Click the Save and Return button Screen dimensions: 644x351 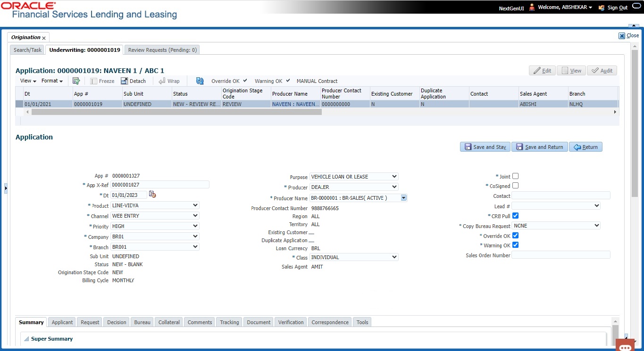coord(540,147)
